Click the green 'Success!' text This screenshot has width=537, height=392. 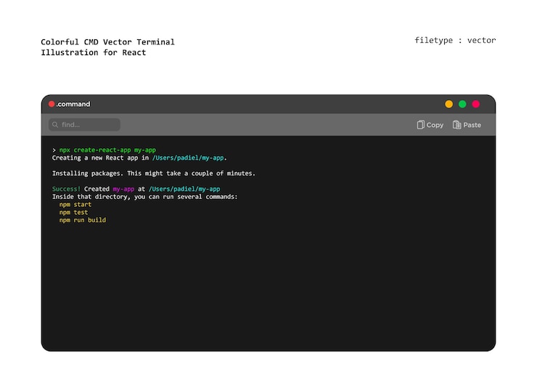click(66, 189)
